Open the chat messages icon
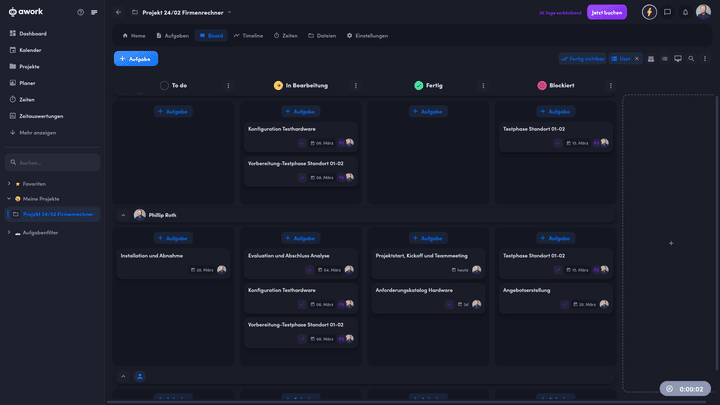 667,12
